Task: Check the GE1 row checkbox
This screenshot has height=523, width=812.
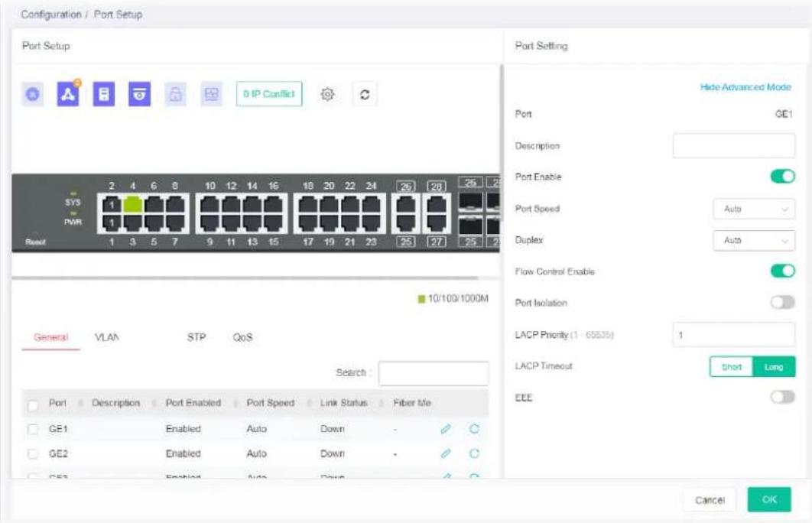Action: point(33,429)
